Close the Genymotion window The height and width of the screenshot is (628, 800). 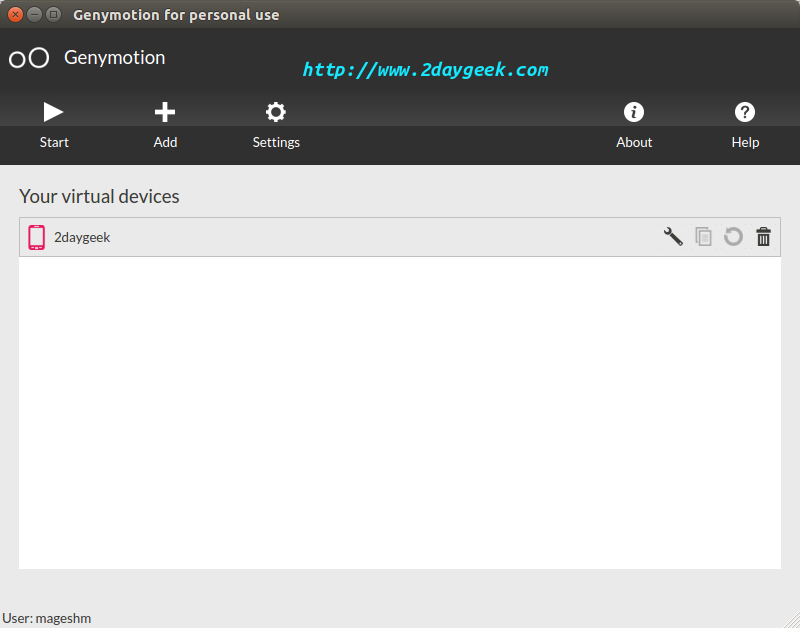point(15,14)
